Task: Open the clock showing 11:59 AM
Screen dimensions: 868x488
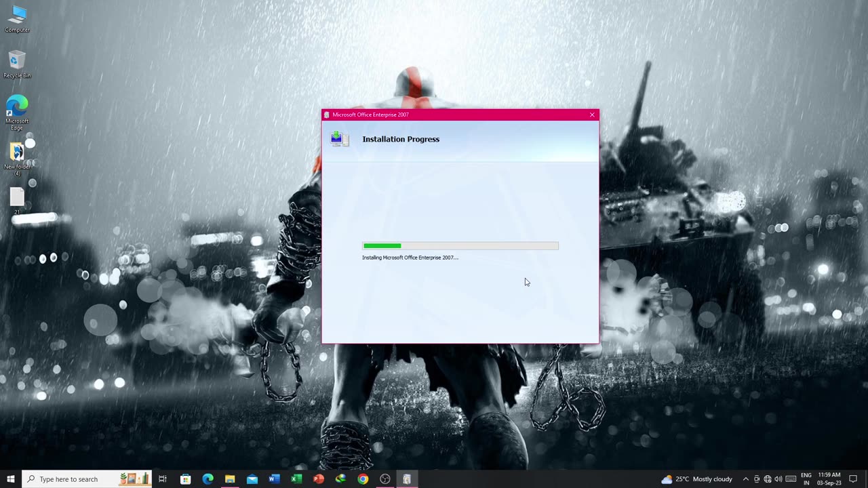Action: pos(829,479)
